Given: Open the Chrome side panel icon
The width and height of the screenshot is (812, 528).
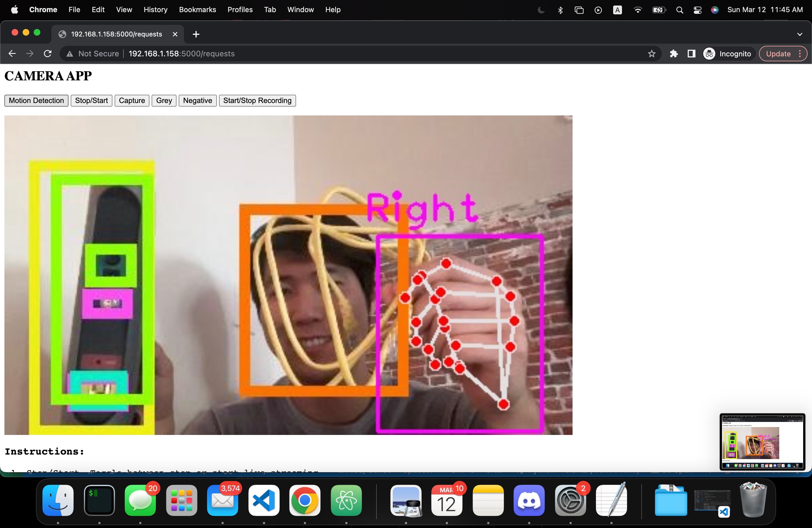Looking at the screenshot, I should 691,54.
